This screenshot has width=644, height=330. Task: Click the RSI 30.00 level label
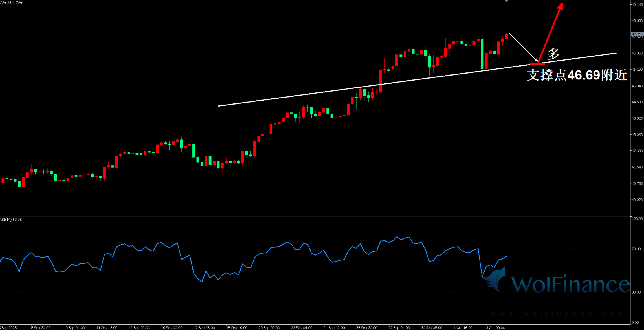pyautogui.click(x=636, y=292)
